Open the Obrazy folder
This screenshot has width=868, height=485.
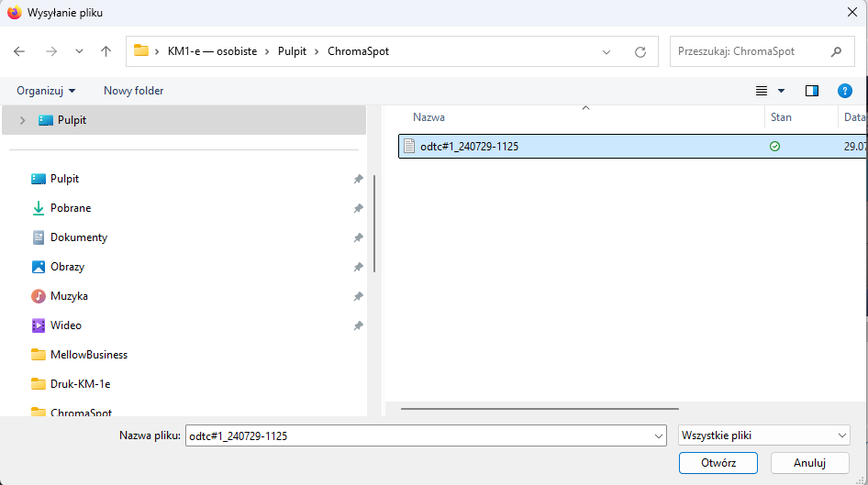pyautogui.click(x=67, y=267)
